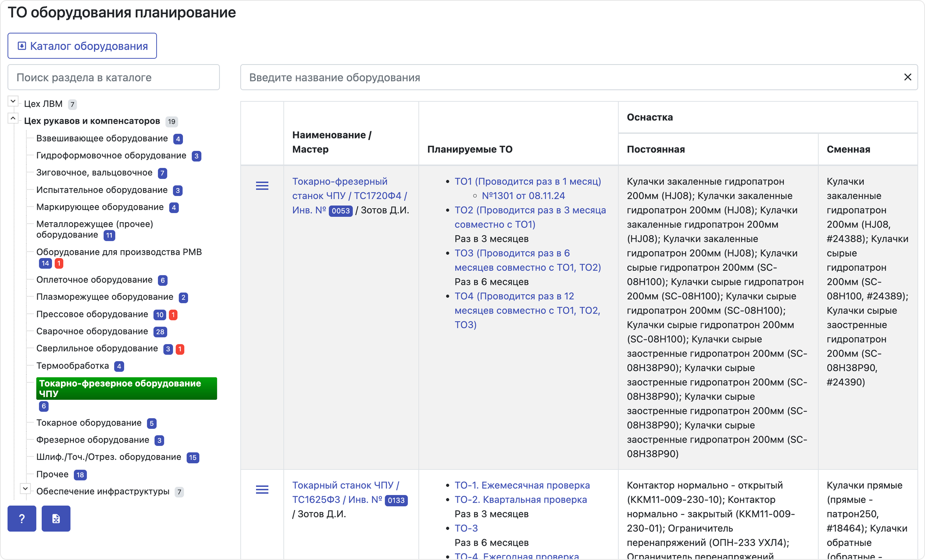Expand the Обеспечение инфраструктуры tree node
The width and height of the screenshot is (925, 560).
pyautogui.click(x=25, y=489)
